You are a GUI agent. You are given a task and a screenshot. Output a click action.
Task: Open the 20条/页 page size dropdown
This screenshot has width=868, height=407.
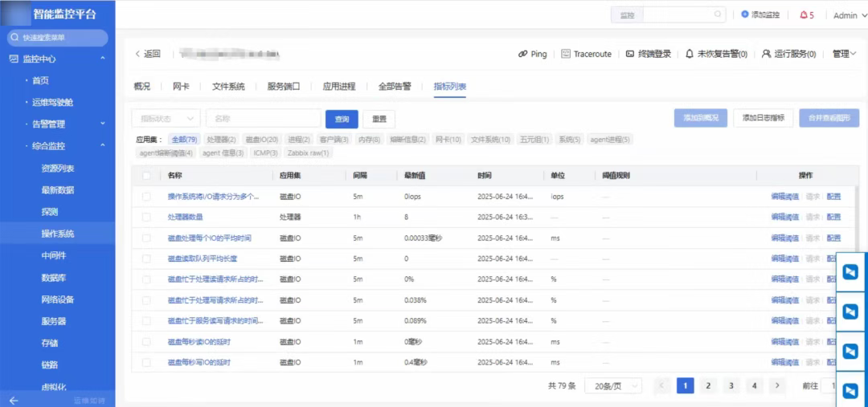pos(613,386)
